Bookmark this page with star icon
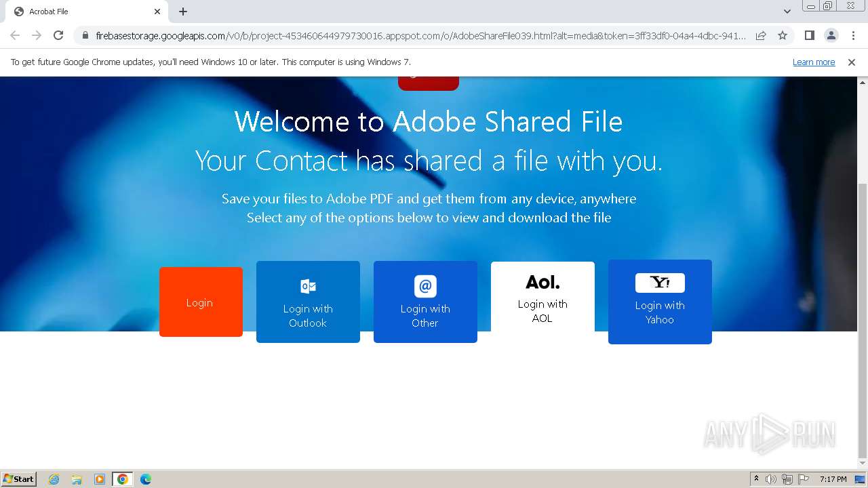 (783, 35)
